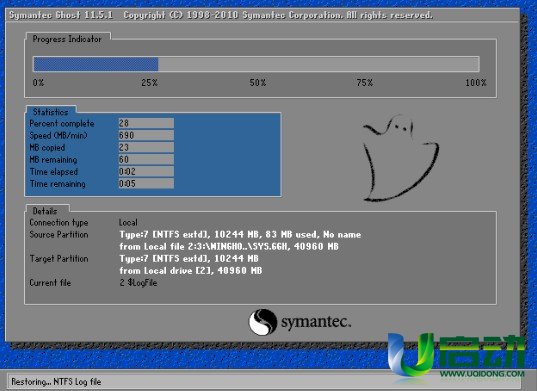The width and height of the screenshot is (537, 391).
Task: Click the Ghost mascot drawing
Action: (401, 158)
